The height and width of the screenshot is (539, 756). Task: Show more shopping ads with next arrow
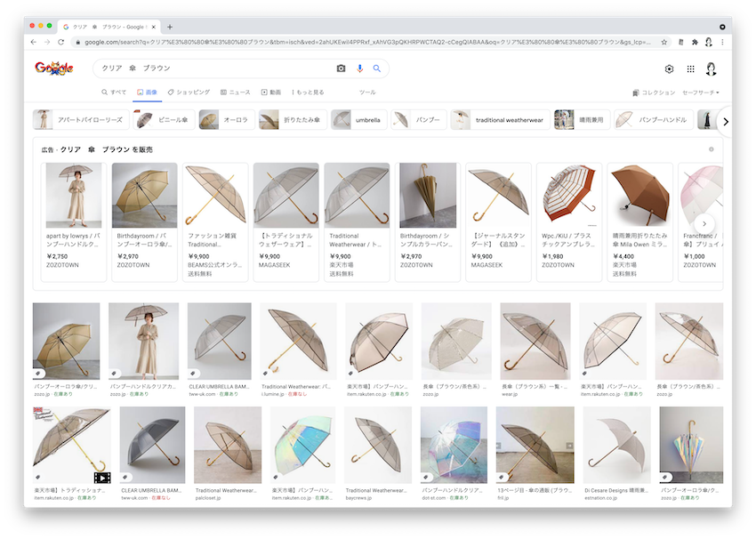pyautogui.click(x=704, y=224)
